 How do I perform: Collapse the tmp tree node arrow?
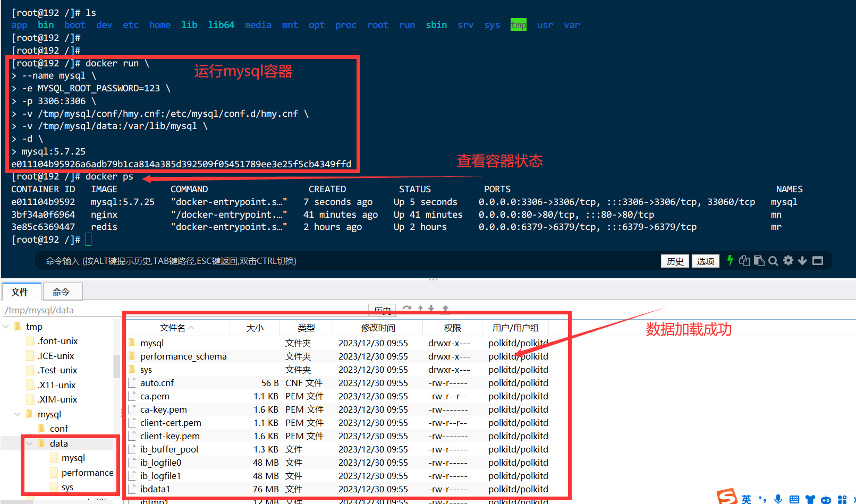click(x=6, y=327)
